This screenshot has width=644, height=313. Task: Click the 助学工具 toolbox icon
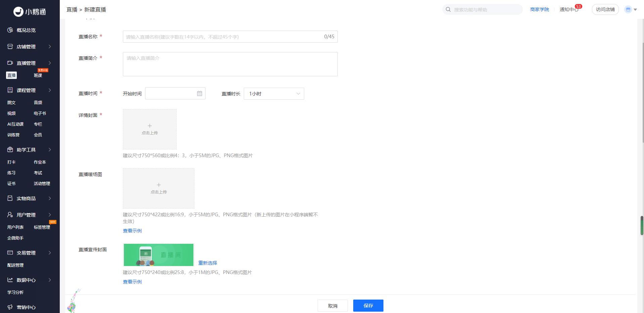point(10,150)
